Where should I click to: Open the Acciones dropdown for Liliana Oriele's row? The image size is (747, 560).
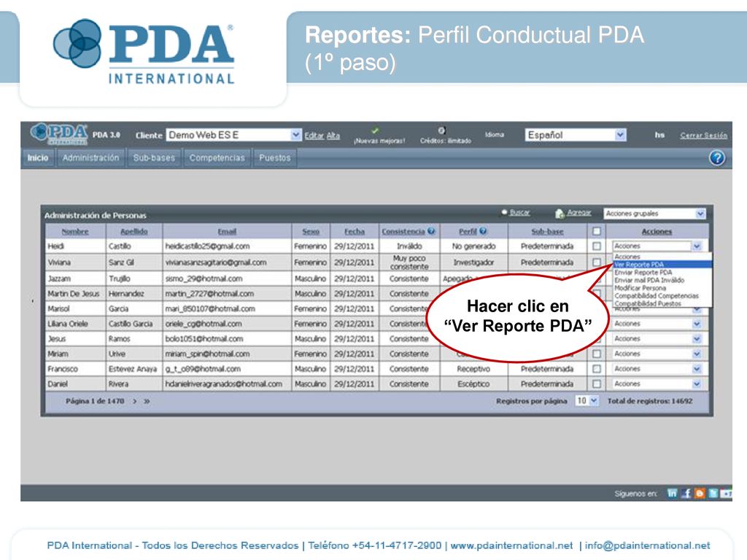click(x=657, y=324)
